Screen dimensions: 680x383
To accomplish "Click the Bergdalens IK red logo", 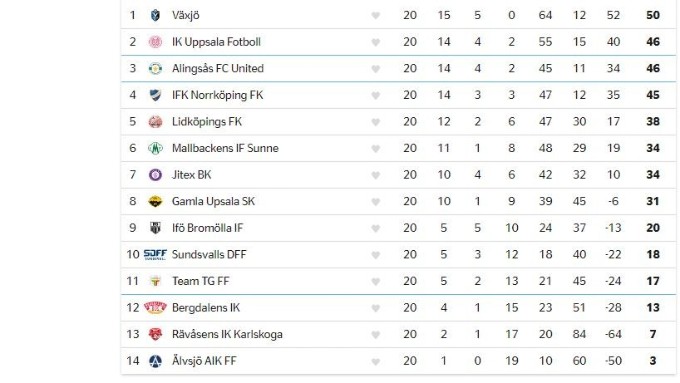I will (155, 308).
